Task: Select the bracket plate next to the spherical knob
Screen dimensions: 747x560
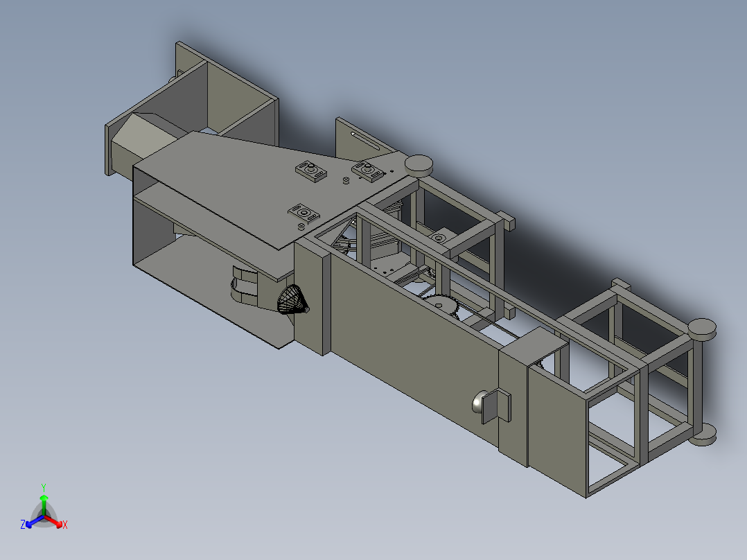Action: pyautogui.click(x=496, y=405)
